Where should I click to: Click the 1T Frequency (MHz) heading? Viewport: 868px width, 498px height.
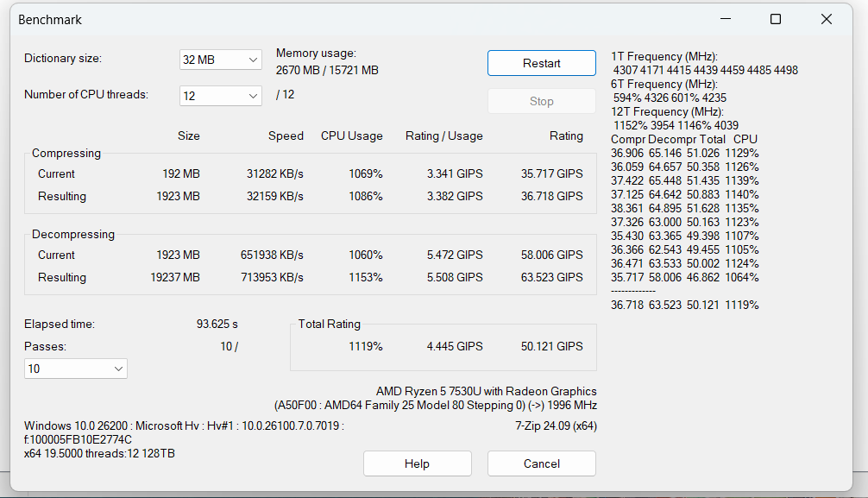click(x=664, y=56)
